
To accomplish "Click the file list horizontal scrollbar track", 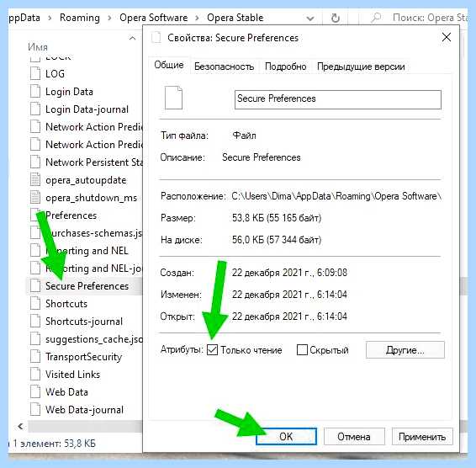I will coord(85,427).
